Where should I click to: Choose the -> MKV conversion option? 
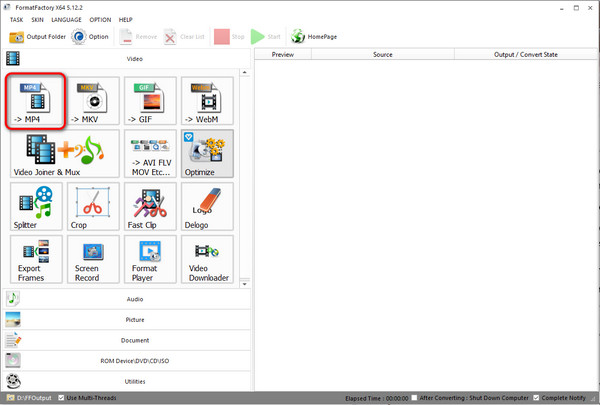point(93,101)
